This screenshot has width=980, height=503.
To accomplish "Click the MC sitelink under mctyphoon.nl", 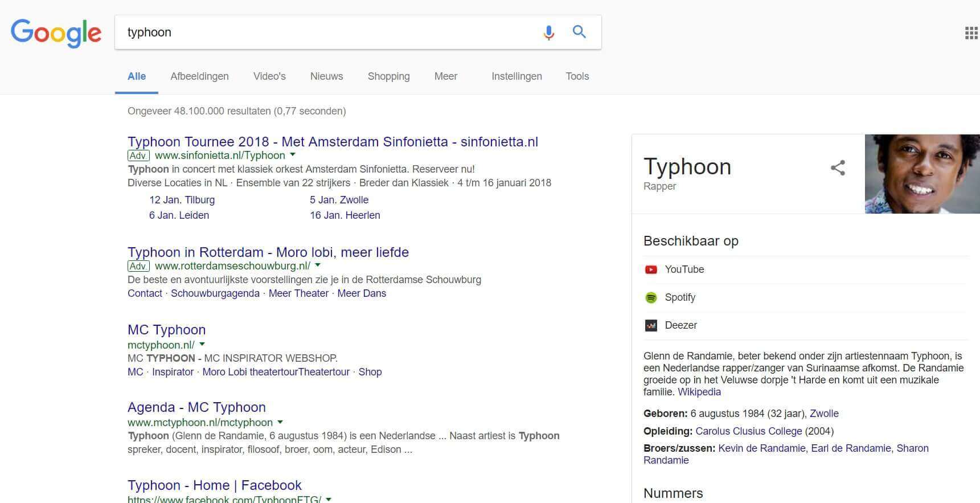I will [136, 372].
